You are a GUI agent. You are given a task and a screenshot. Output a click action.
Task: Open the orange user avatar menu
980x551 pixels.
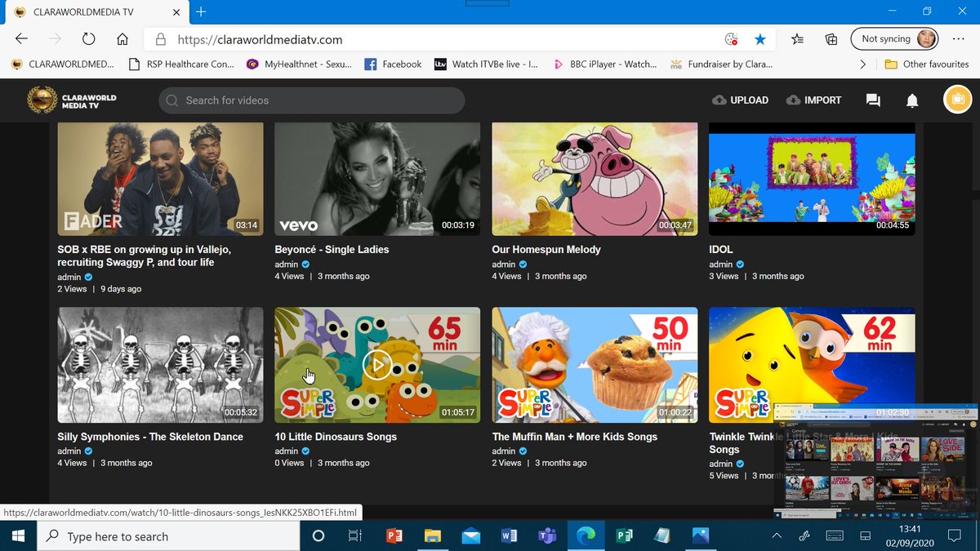tap(957, 100)
